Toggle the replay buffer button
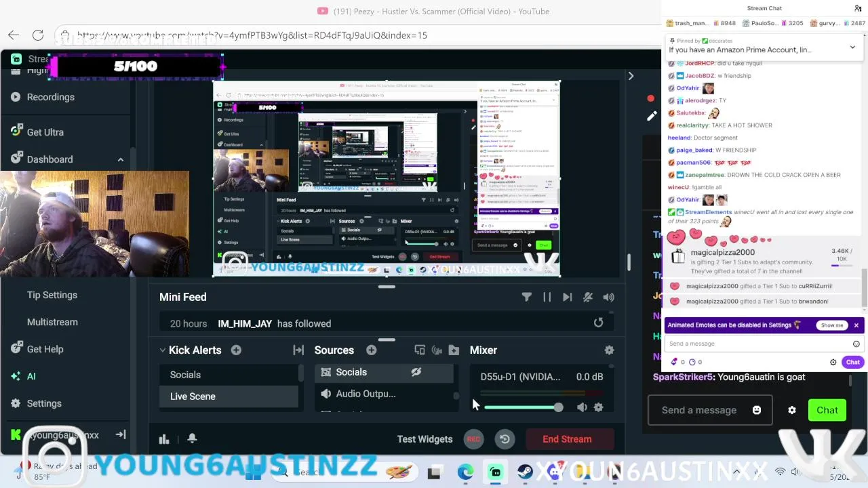 pyautogui.click(x=505, y=439)
